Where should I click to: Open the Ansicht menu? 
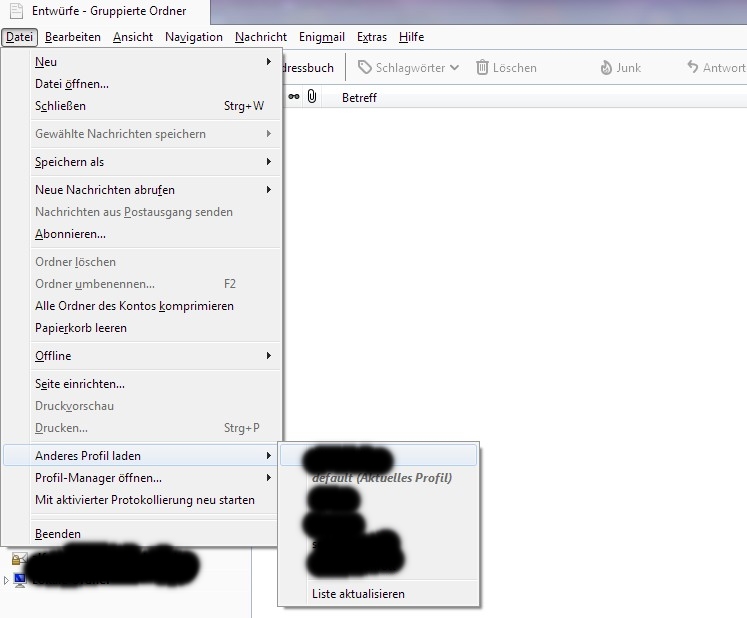133,37
